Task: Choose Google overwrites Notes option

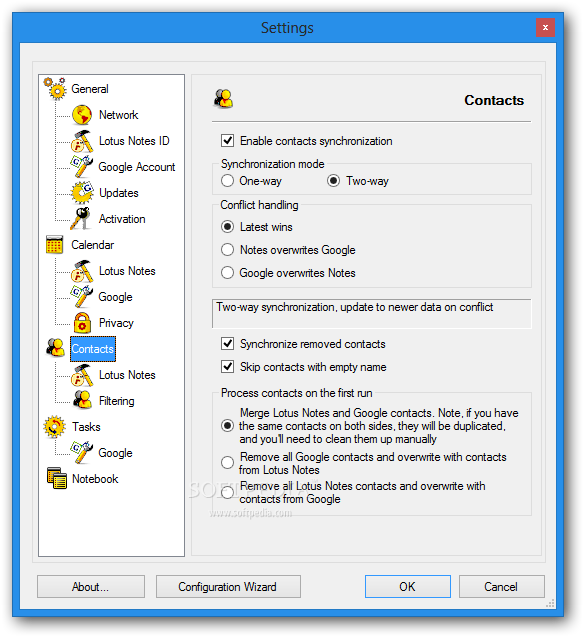Action: pos(227,273)
